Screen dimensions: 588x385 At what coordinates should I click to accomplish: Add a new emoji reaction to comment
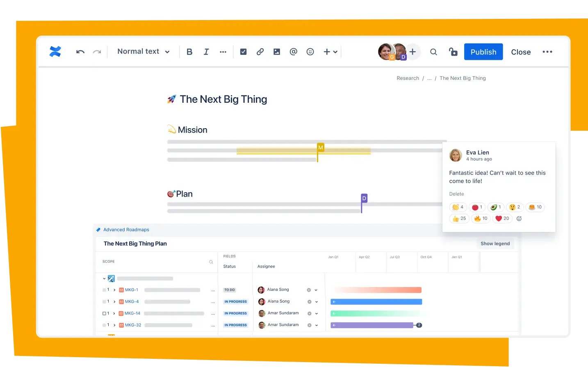tap(519, 219)
